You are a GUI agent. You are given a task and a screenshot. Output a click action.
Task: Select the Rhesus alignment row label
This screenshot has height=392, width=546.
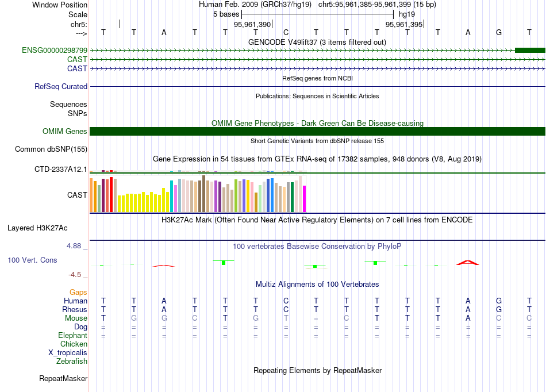click(75, 309)
